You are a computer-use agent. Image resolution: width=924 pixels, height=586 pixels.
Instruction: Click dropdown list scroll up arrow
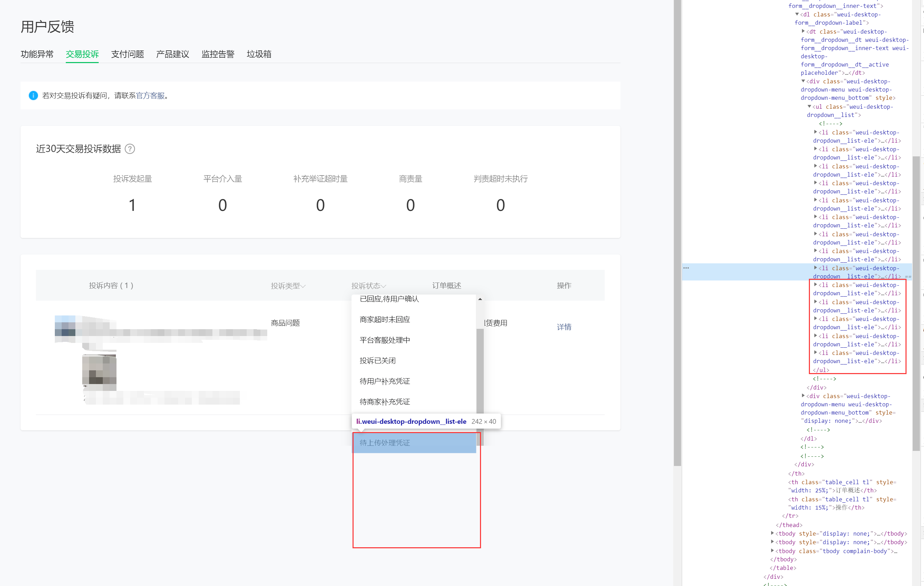[x=480, y=299]
